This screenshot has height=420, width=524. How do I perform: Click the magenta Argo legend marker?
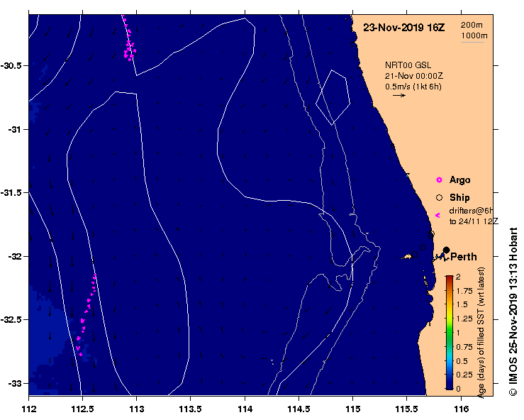439,180
